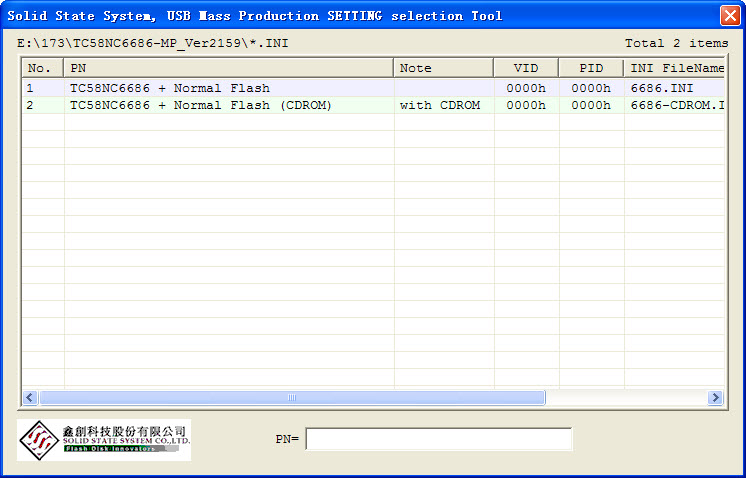Click the left arrow of horizontal scrollbar
This screenshot has width=746, height=478.
pos(29,397)
